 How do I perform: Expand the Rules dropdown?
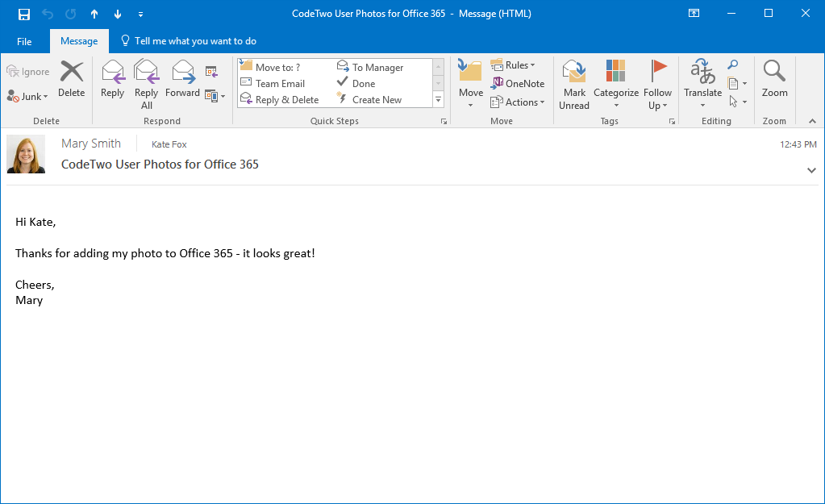point(514,65)
